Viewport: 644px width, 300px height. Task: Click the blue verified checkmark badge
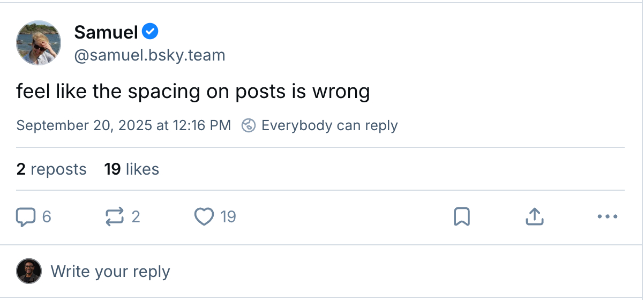[x=151, y=32]
